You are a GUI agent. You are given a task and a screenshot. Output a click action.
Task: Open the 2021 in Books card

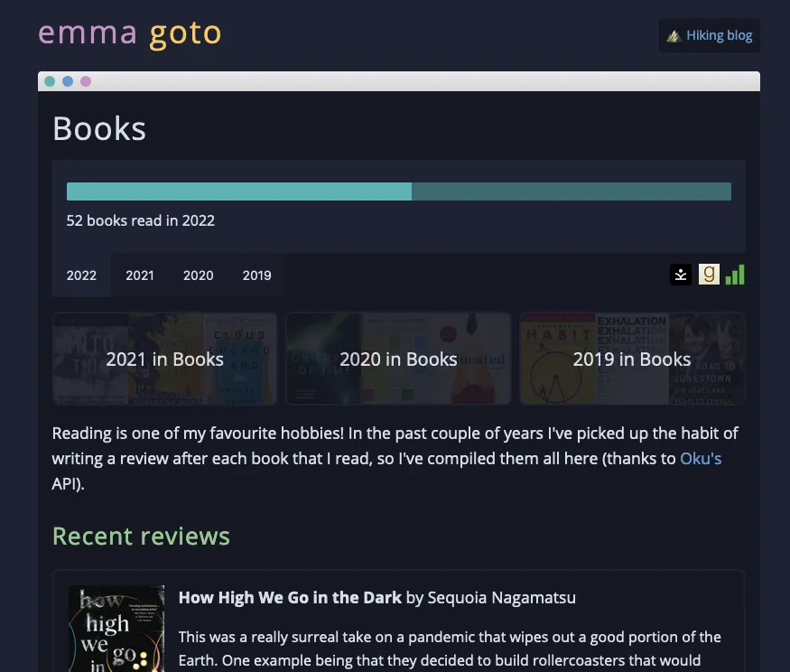[164, 359]
